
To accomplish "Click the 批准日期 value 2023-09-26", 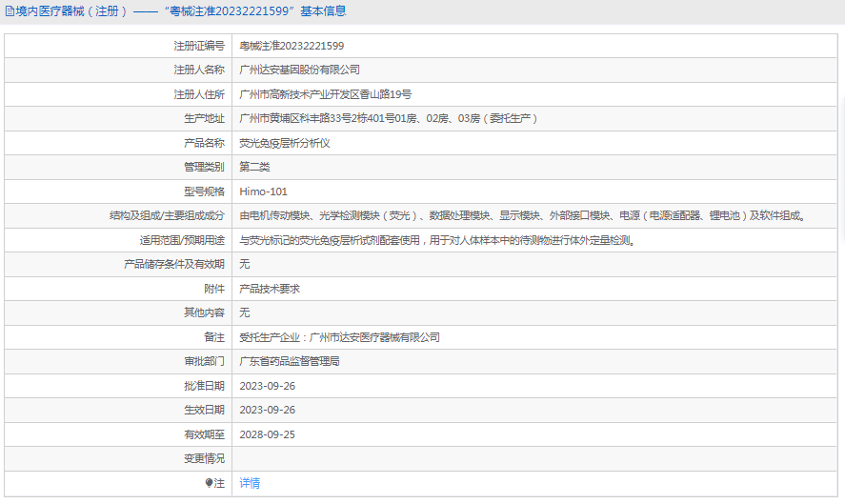I will tap(268, 386).
